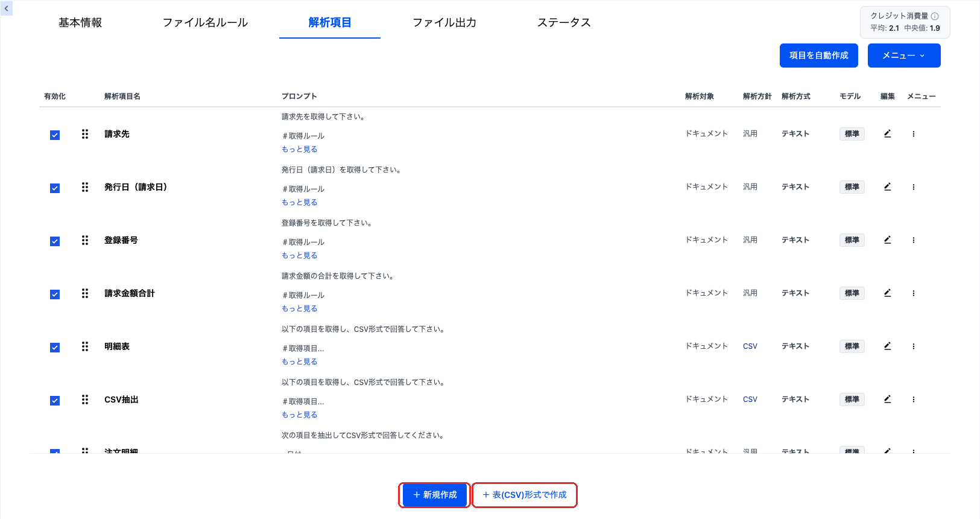Switch to ファイル出力 tab
This screenshot has width=980, height=519.
(444, 22)
